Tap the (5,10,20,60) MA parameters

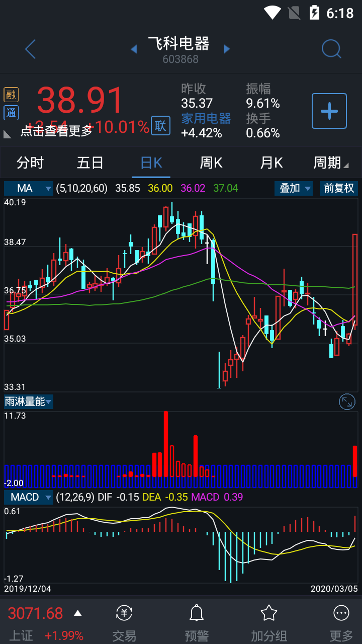click(81, 188)
